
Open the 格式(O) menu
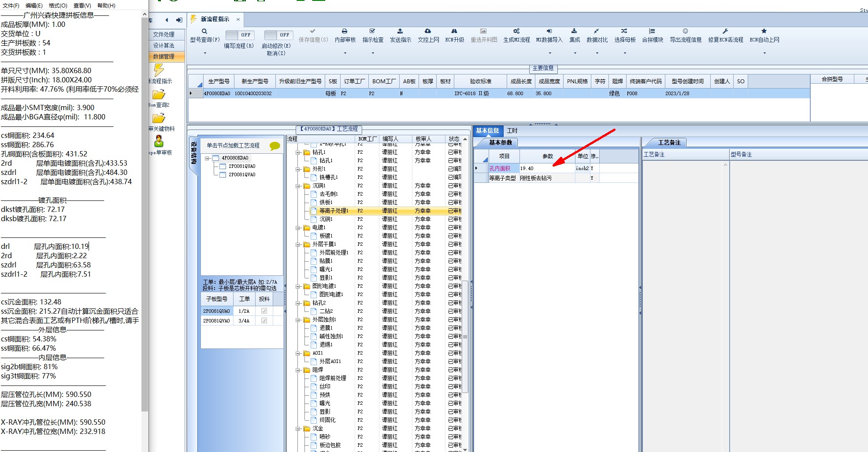click(x=58, y=6)
